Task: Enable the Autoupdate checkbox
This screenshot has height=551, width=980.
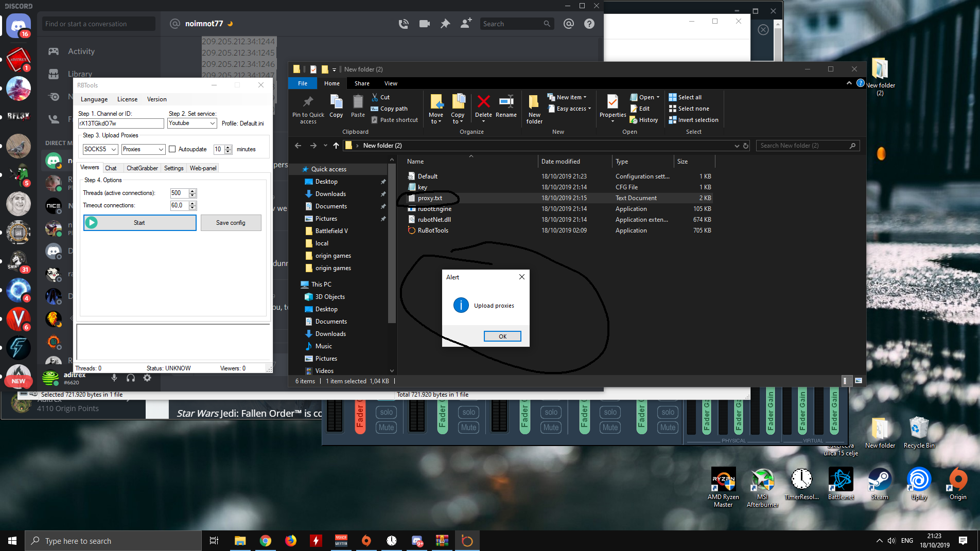Action: click(172, 149)
